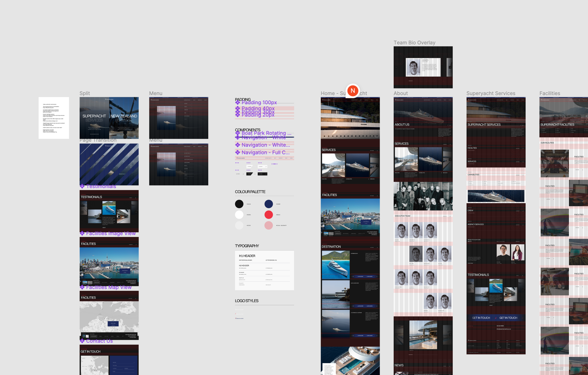Select the Team Bio Overlay frame label
This screenshot has width=588, height=375.
pos(414,43)
